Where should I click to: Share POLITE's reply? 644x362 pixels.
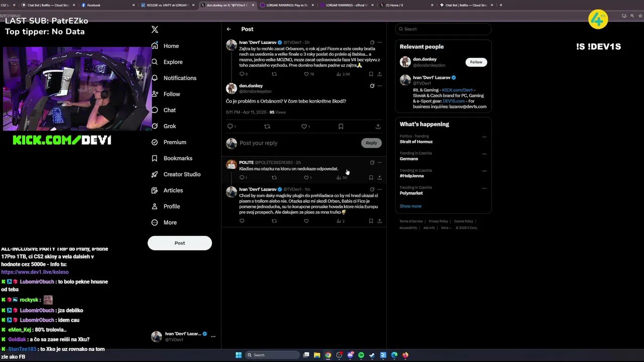coord(379,177)
